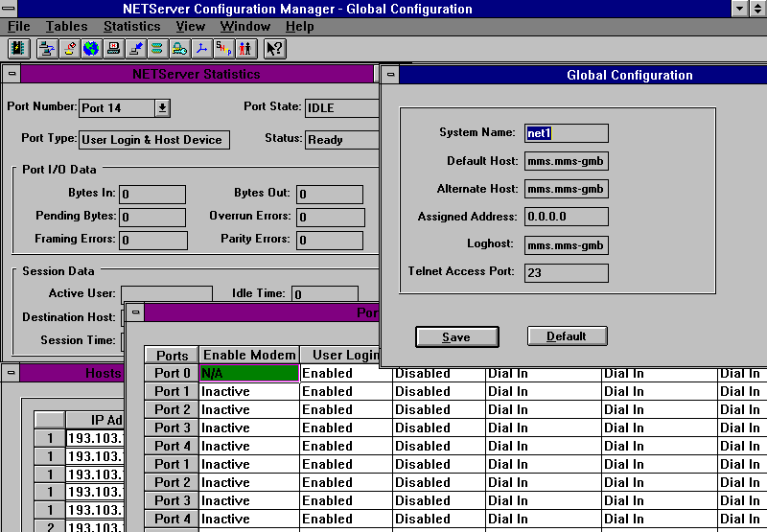
Task: Click the Telnet Access Port field
Action: pos(566,273)
